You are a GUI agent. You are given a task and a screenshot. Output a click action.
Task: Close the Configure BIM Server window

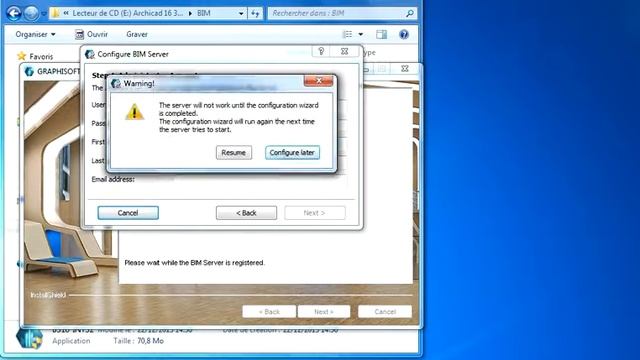[x=344, y=51]
